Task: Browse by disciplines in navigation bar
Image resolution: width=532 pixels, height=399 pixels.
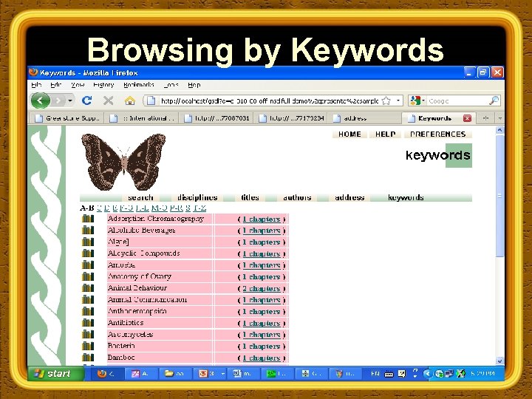Action: [197, 197]
